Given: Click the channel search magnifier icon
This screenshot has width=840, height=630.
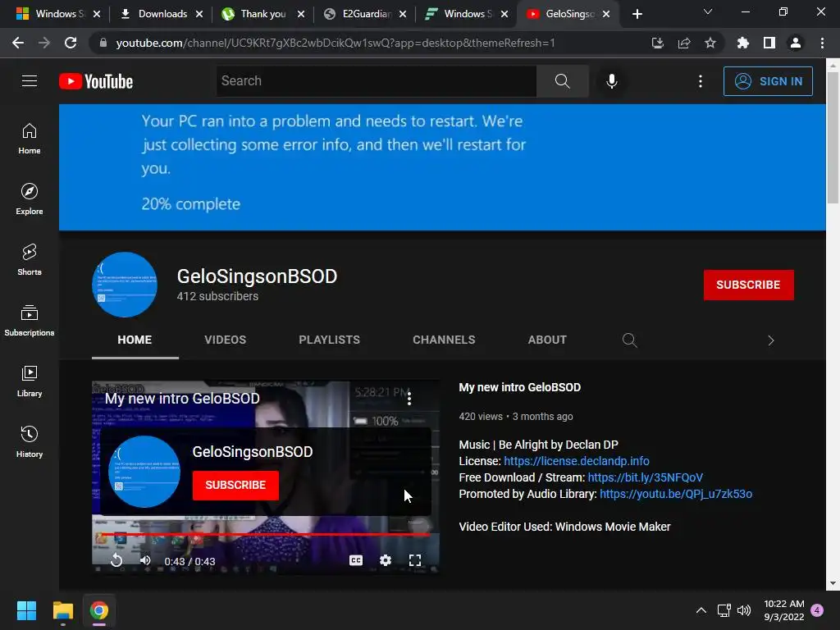Looking at the screenshot, I should pyautogui.click(x=629, y=340).
